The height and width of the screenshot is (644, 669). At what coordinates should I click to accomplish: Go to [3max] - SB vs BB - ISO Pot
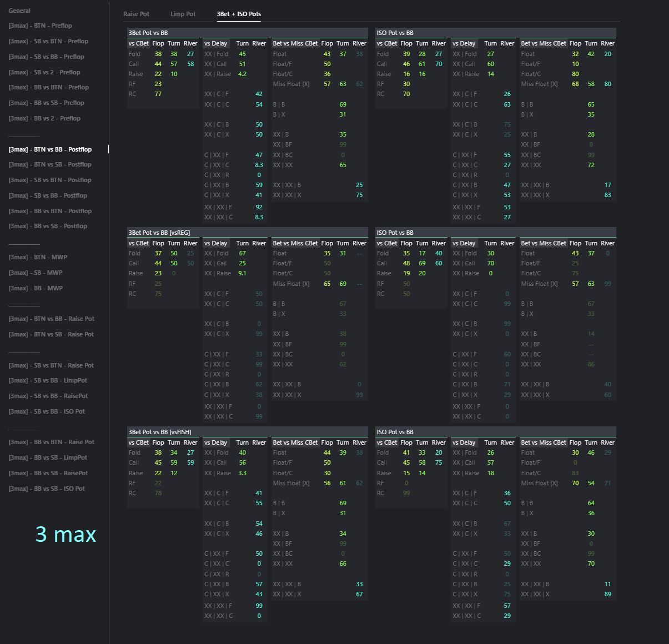pyautogui.click(x=47, y=411)
